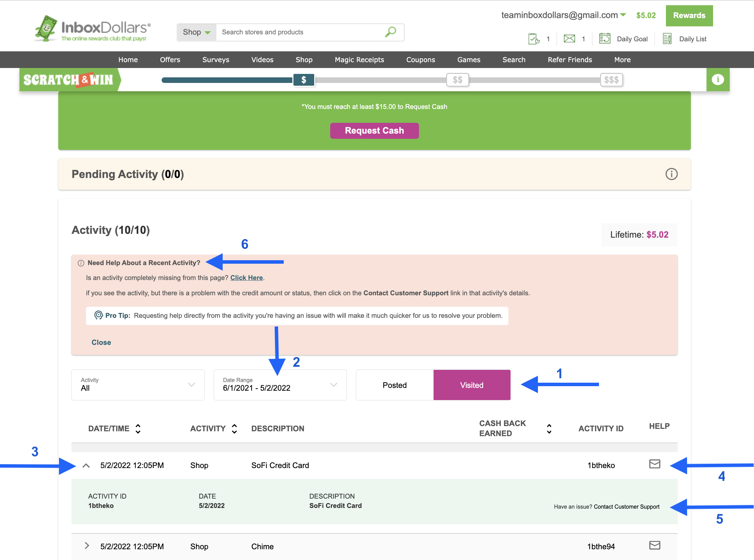This screenshot has height=560, width=754.
Task: Open the Offers nav item
Action: tap(170, 60)
